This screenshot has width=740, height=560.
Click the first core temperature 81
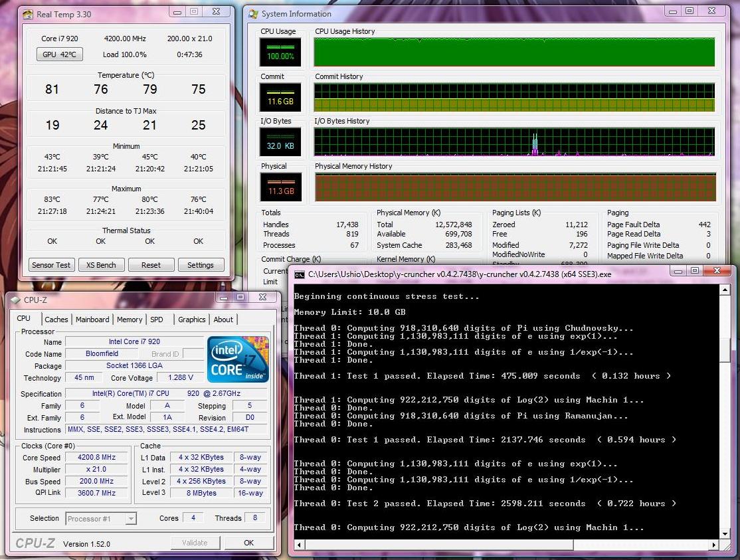pyautogui.click(x=52, y=89)
